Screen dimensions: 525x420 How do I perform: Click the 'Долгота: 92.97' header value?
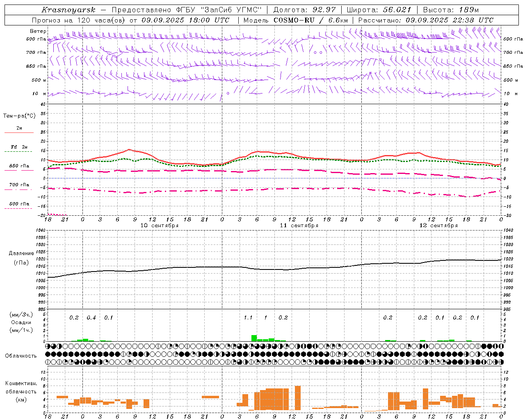304,10
